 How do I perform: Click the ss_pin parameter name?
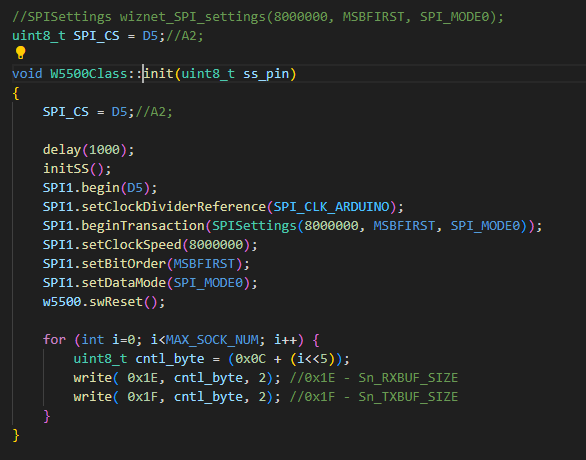tap(266, 74)
